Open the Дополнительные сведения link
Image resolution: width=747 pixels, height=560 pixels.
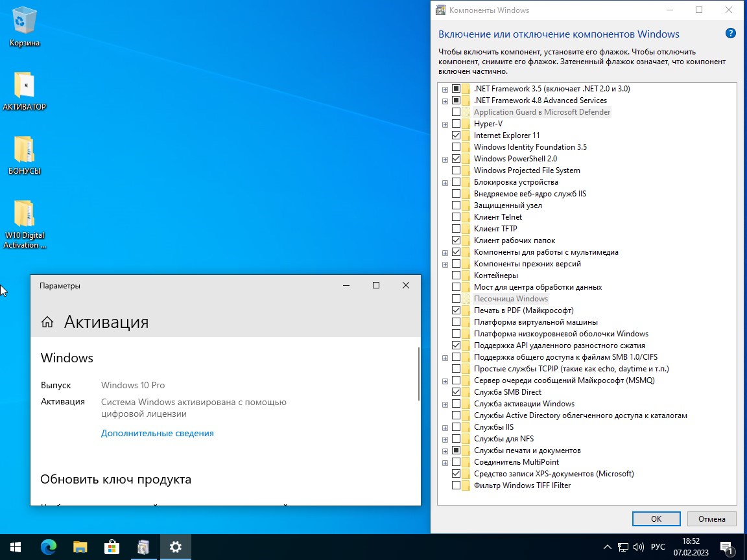(157, 433)
